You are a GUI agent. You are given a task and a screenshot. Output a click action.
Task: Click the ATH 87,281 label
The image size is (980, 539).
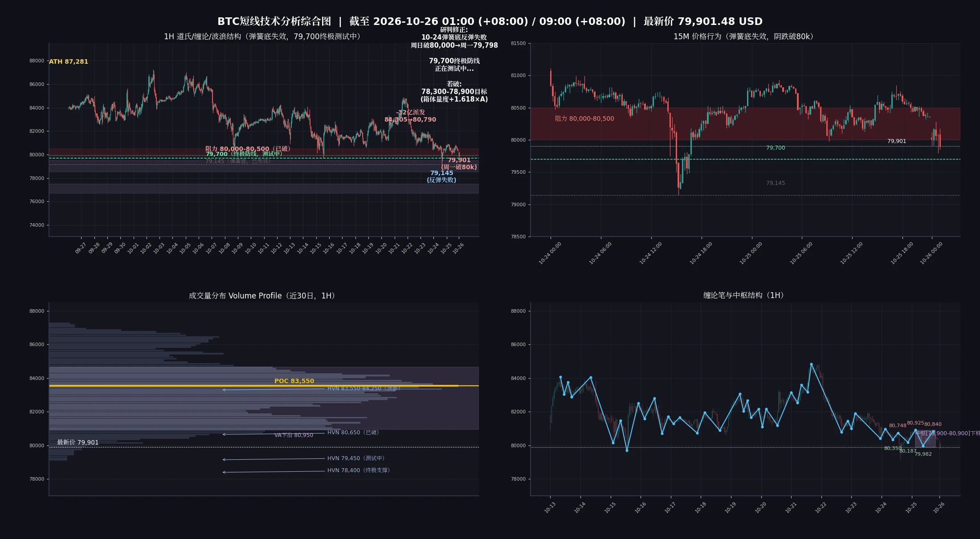pyautogui.click(x=69, y=61)
